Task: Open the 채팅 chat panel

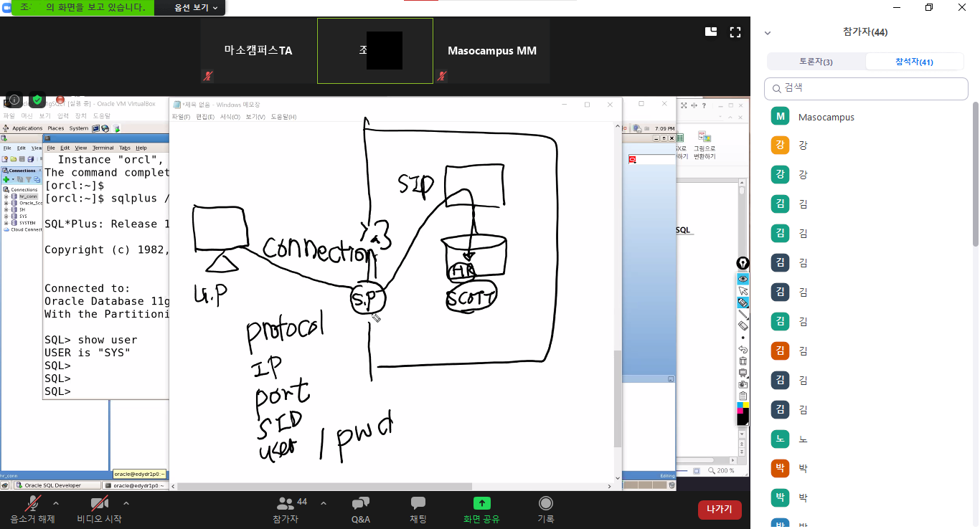Action: [418, 509]
